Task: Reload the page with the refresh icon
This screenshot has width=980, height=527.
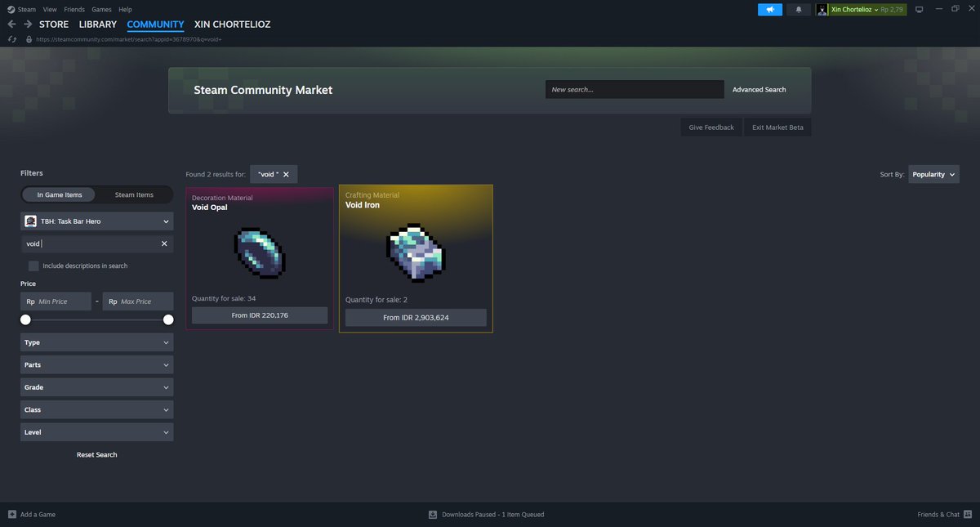Action: (11, 39)
